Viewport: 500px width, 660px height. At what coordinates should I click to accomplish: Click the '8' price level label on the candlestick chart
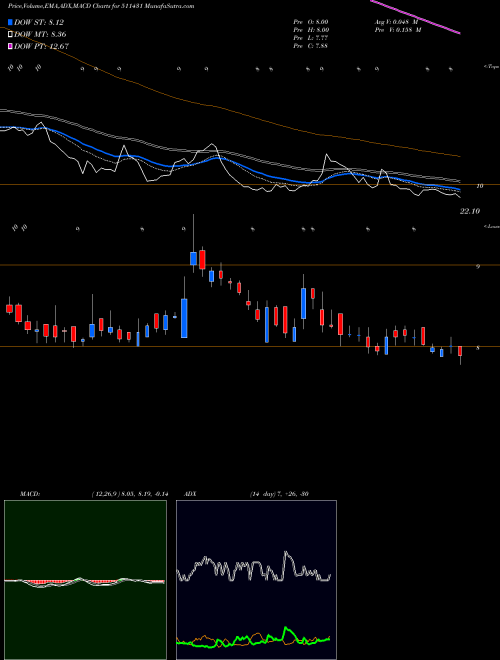point(478,348)
